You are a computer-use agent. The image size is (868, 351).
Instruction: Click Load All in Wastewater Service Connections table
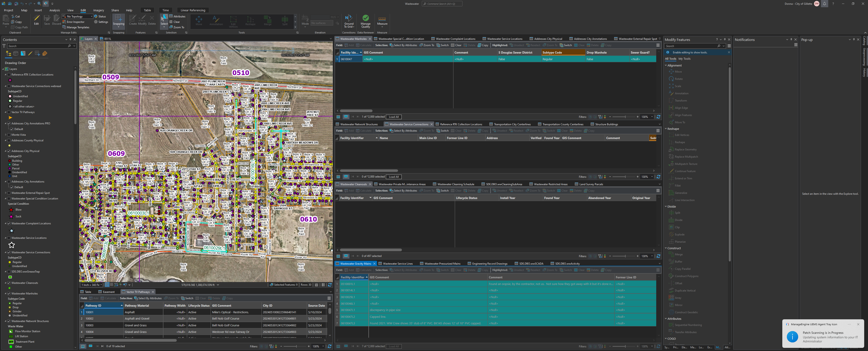(394, 177)
